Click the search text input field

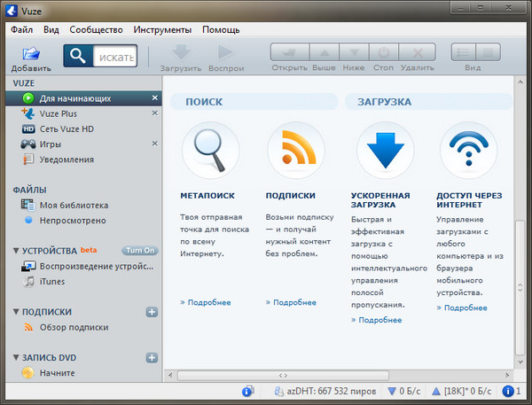tap(114, 58)
